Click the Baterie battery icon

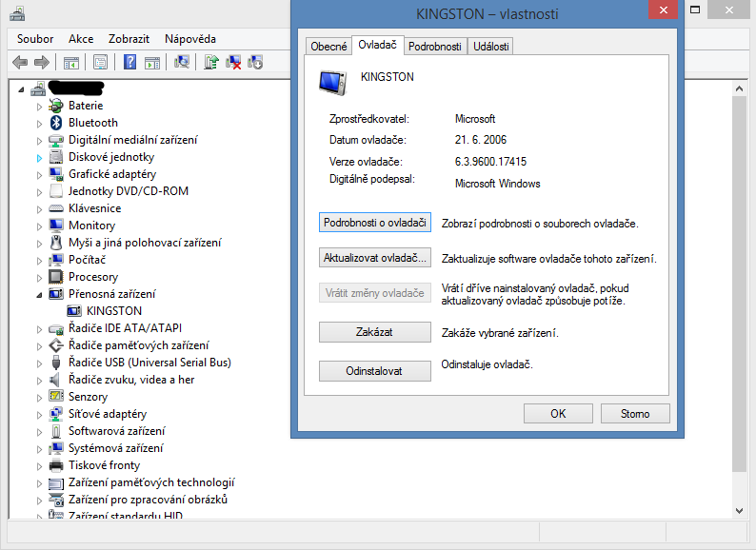pos(56,106)
